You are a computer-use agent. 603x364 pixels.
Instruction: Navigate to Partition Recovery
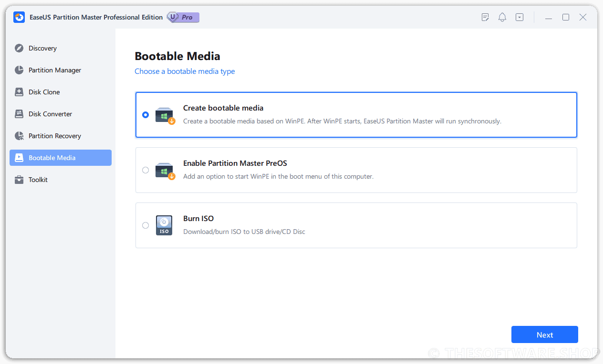click(61, 136)
